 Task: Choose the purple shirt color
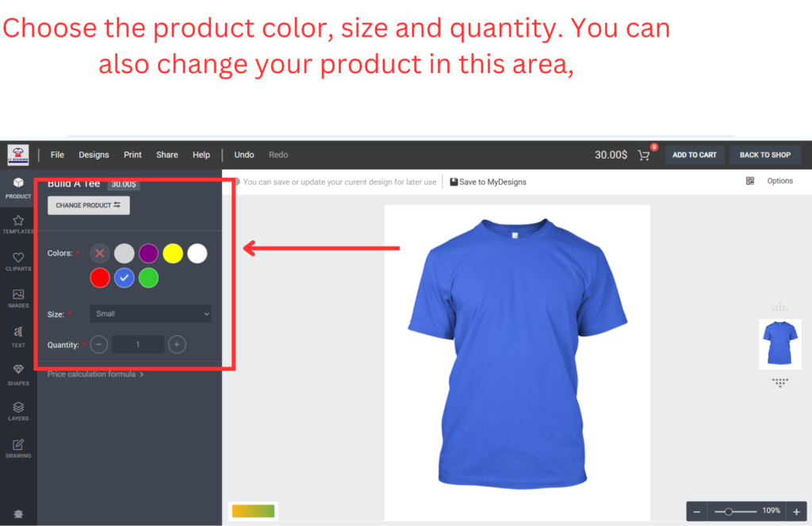(x=148, y=253)
